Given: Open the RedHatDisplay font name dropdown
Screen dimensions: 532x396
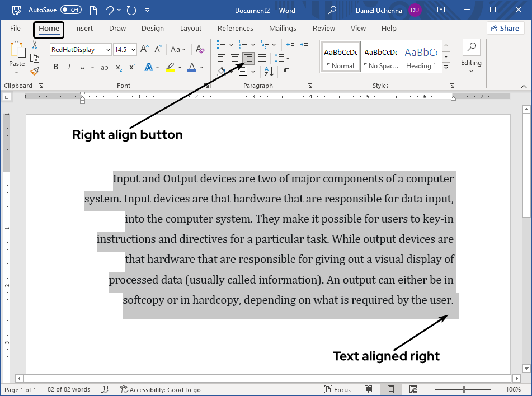Looking at the screenshot, I should pos(107,50).
